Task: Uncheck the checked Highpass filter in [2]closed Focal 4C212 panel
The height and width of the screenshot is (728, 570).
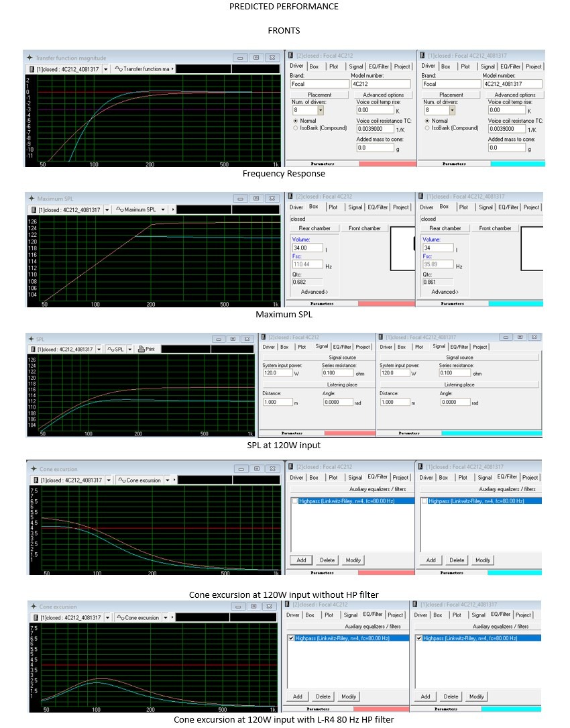Action: pos(291,638)
